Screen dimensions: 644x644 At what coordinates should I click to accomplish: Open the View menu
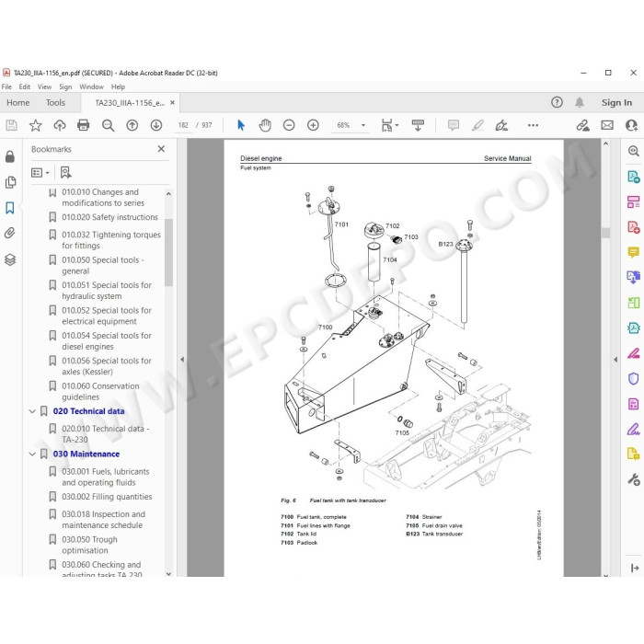click(44, 86)
